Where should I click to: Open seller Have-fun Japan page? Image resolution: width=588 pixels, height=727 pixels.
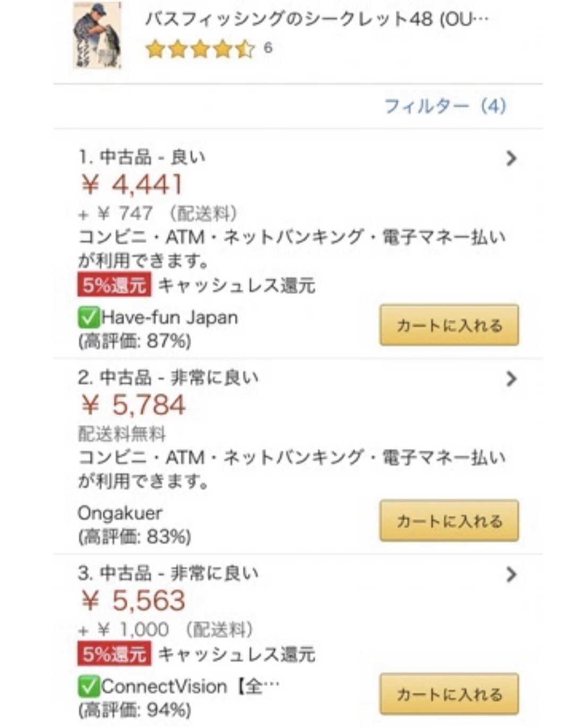pos(169,318)
